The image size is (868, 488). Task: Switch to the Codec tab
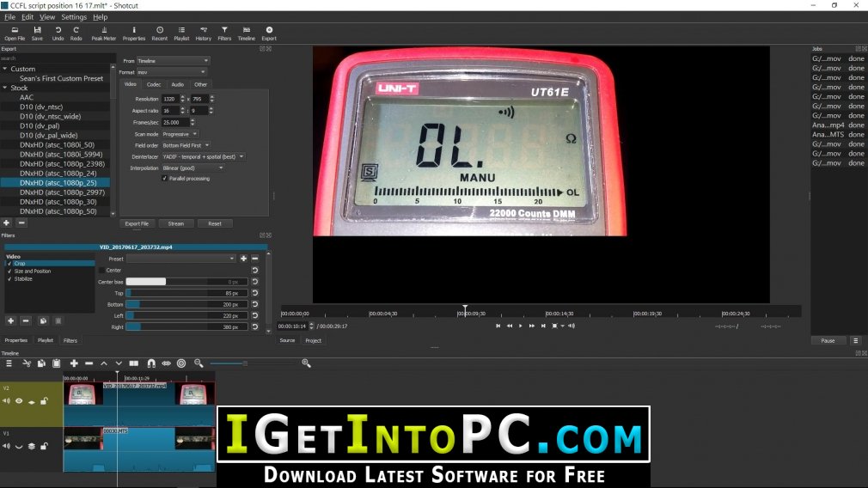click(x=153, y=85)
